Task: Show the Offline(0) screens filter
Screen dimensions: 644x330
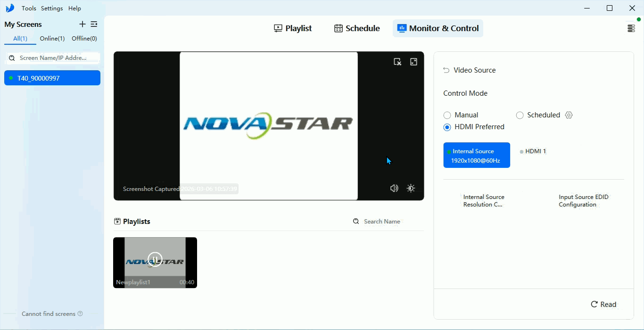Action: (x=84, y=39)
